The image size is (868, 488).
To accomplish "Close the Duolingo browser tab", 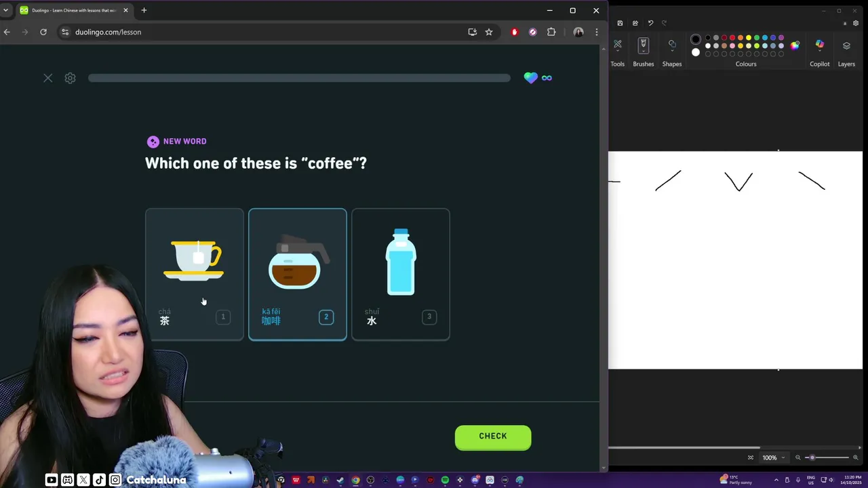I will 125,10.
